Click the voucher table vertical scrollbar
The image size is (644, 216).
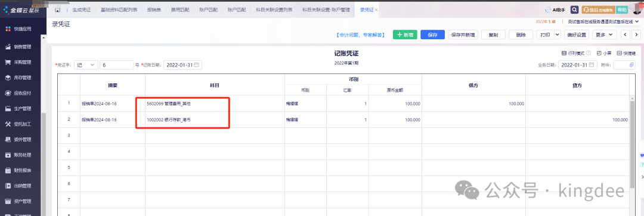(633, 143)
